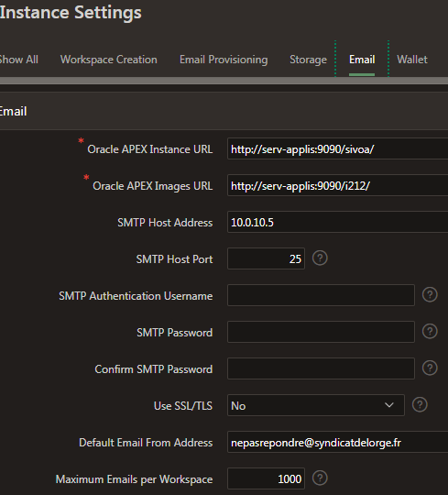This screenshot has height=495, width=448.
Task: Show help for Confirm SMTP Password
Action: click(x=430, y=368)
